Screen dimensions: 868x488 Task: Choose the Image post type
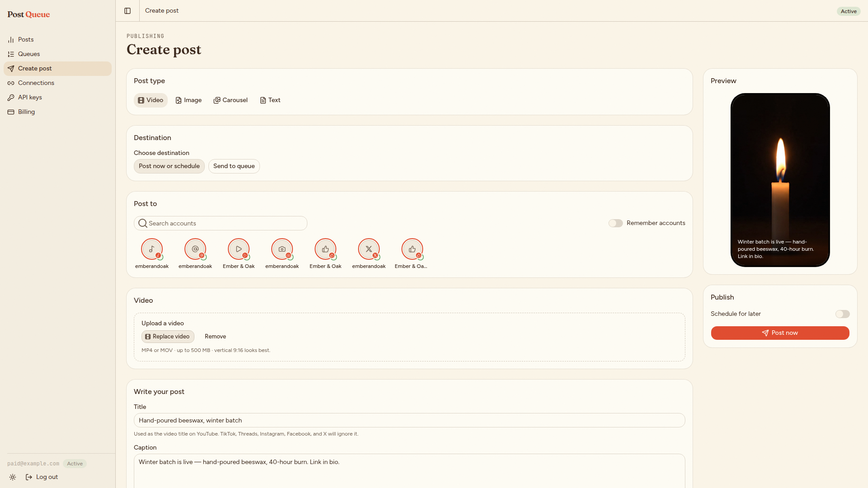[x=189, y=100]
